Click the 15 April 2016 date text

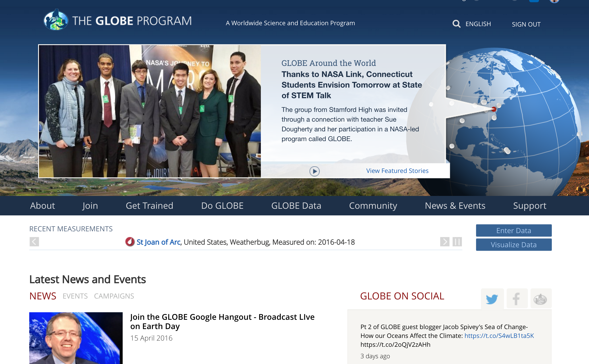click(x=151, y=338)
